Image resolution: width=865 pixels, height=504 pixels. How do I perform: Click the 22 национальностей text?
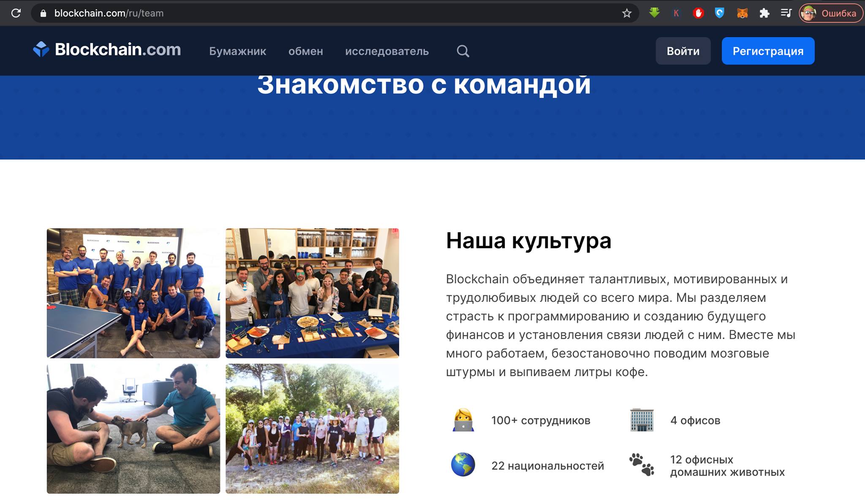coord(548,466)
